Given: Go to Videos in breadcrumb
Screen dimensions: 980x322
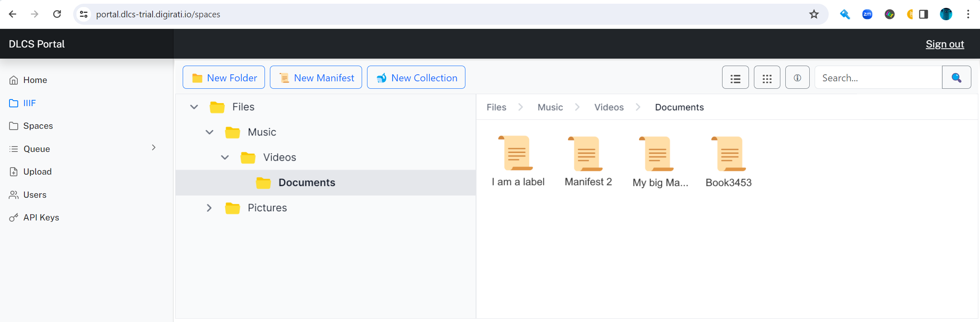Looking at the screenshot, I should tap(609, 107).
